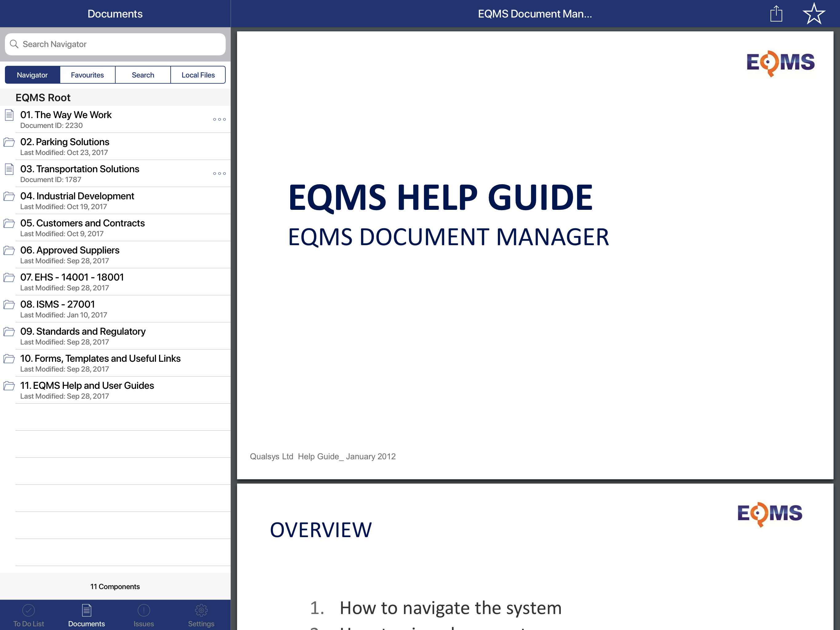
Task: Select the Documents bottom tab
Action: point(87,615)
